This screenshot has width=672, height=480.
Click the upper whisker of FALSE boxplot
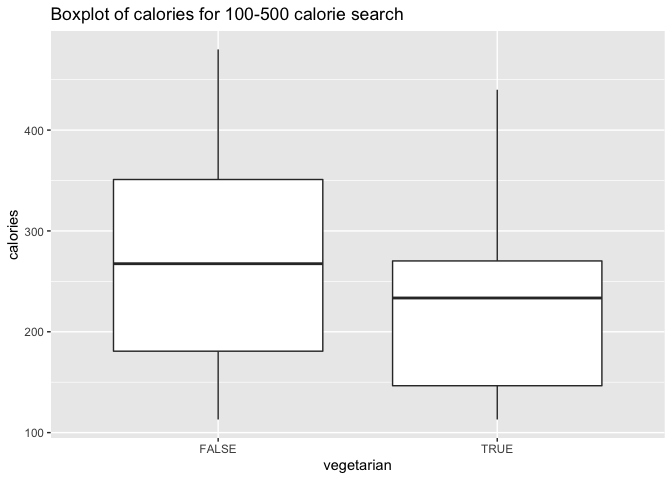(218, 114)
